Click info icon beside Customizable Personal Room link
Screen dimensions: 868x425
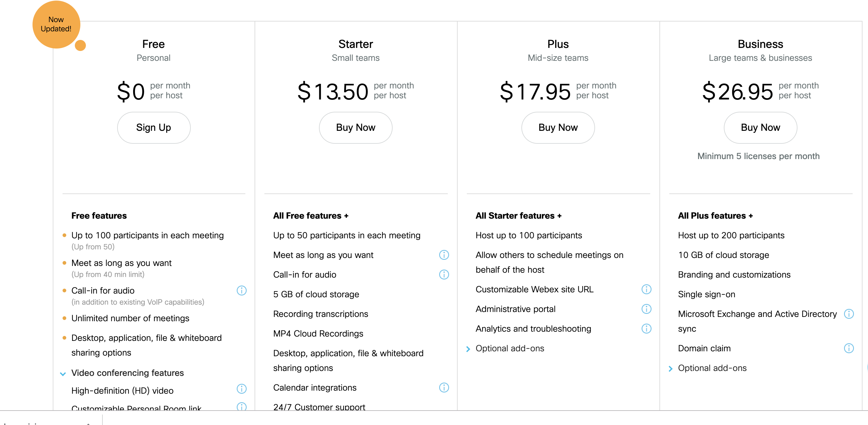242,407
